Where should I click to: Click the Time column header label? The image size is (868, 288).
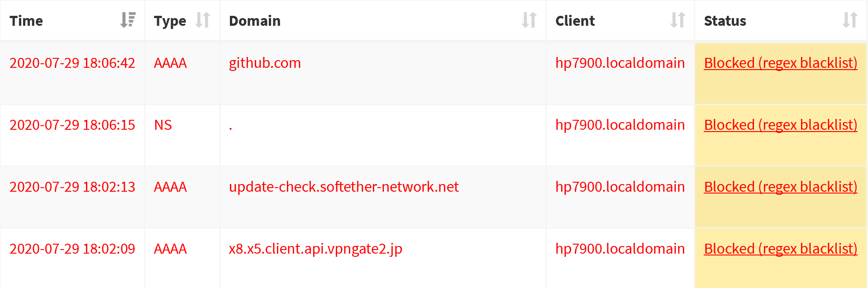[26, 21]
